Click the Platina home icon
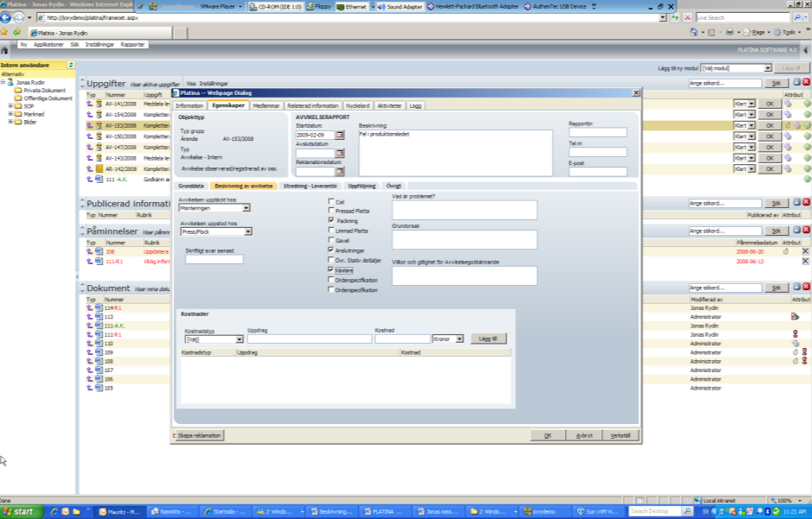812x519 pixels. [4, 50]
